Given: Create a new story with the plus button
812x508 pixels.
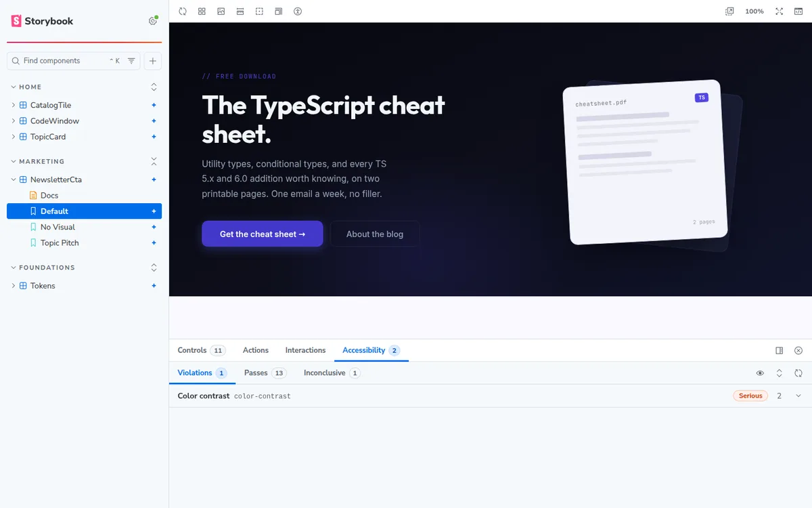Looking at the screenshot, I should pos(153,61).
